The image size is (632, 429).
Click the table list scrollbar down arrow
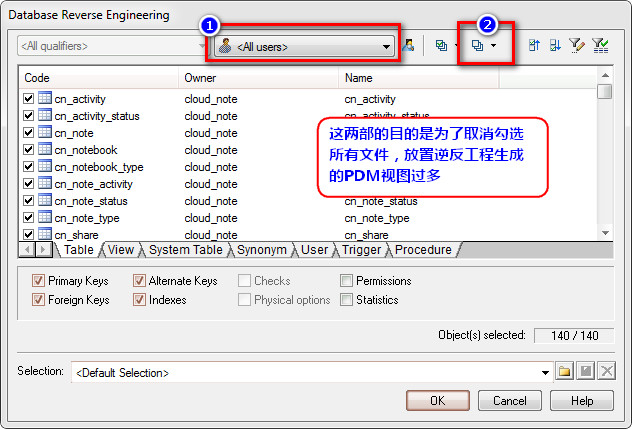(x=605, y=233)
